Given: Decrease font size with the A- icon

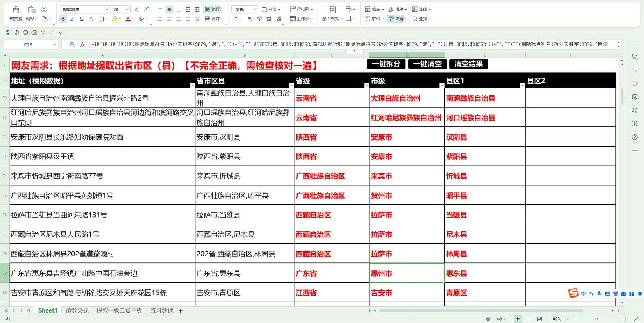Looking at the screenshot, I should pos(146,9).
